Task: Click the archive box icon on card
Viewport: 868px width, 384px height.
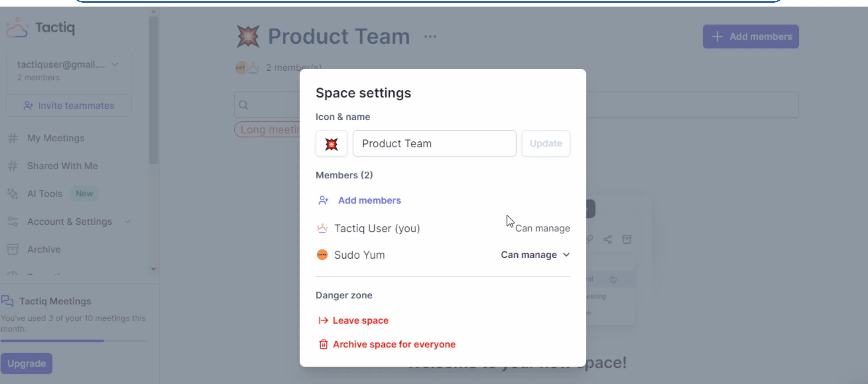Action: 626,239
